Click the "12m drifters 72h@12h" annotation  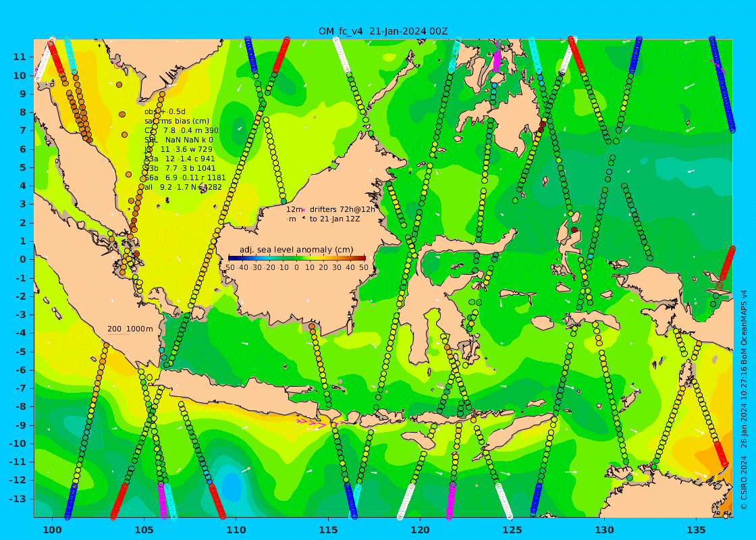(x=330, y=209)
